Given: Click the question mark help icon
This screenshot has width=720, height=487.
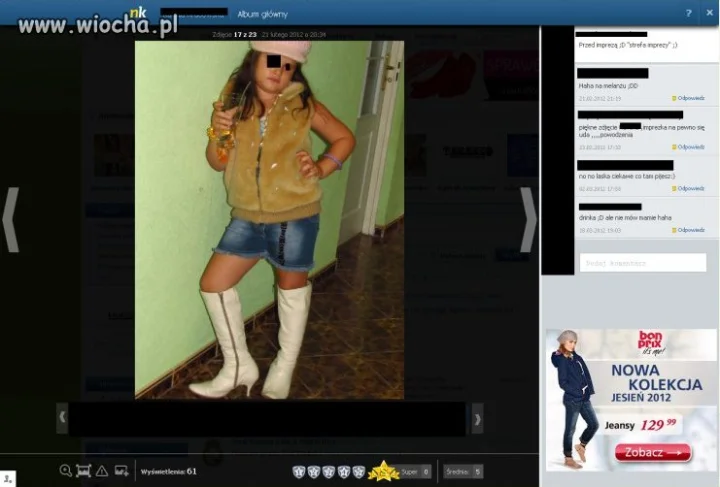Looking at the screenshot, I should pos(688,13).
